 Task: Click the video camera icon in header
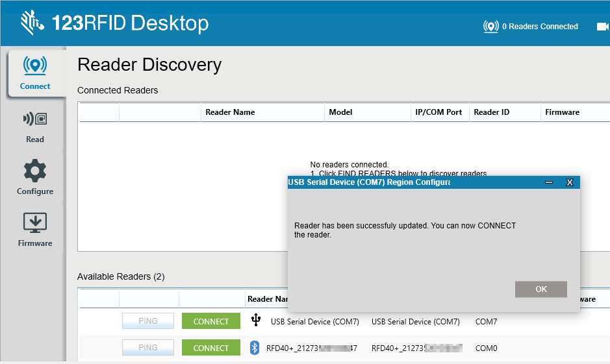click(x=602, y=27)
